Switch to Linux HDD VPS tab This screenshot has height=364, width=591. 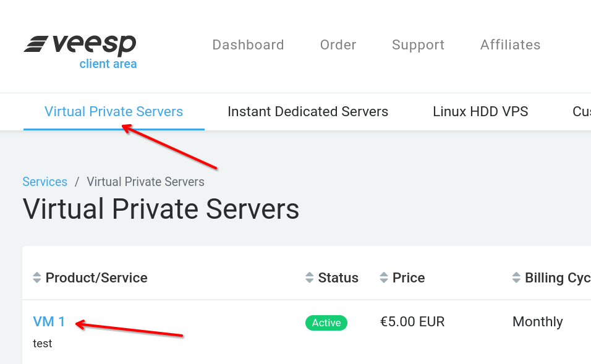tap(480, 112)
